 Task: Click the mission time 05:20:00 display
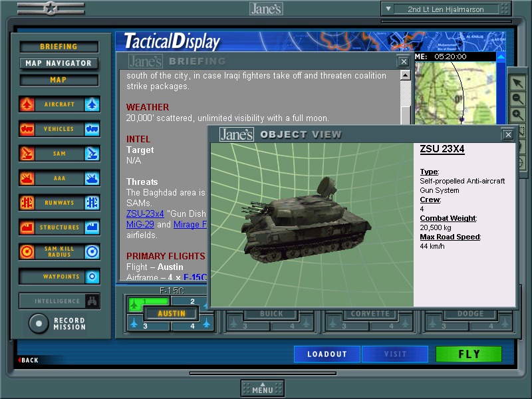450,57
